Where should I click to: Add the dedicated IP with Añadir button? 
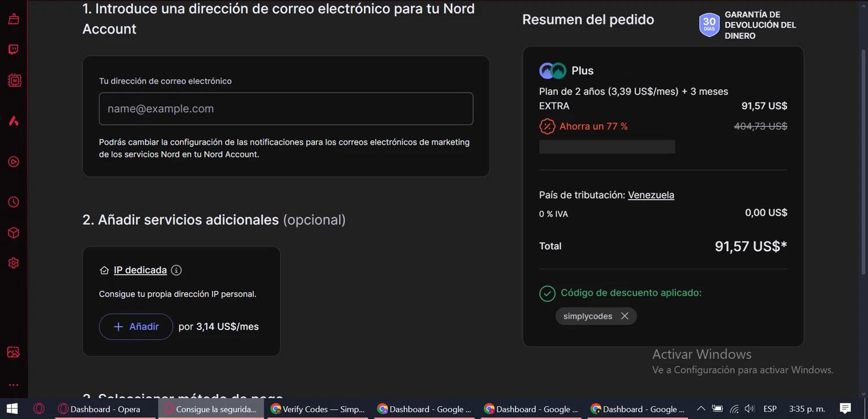(136, 326)
